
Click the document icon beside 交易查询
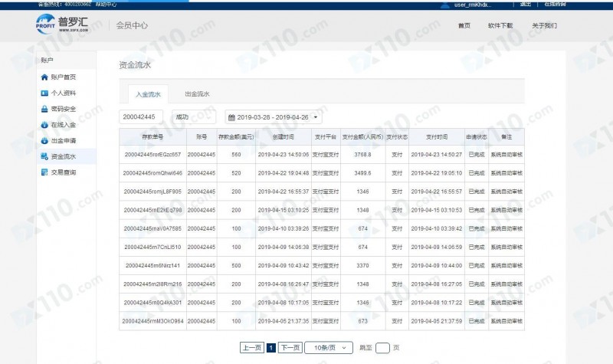click(x=44, y=172)
